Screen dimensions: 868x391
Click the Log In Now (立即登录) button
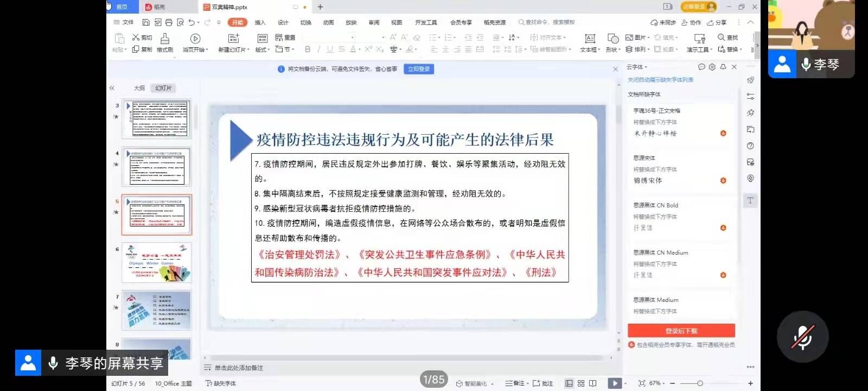(x=419, y=69)
